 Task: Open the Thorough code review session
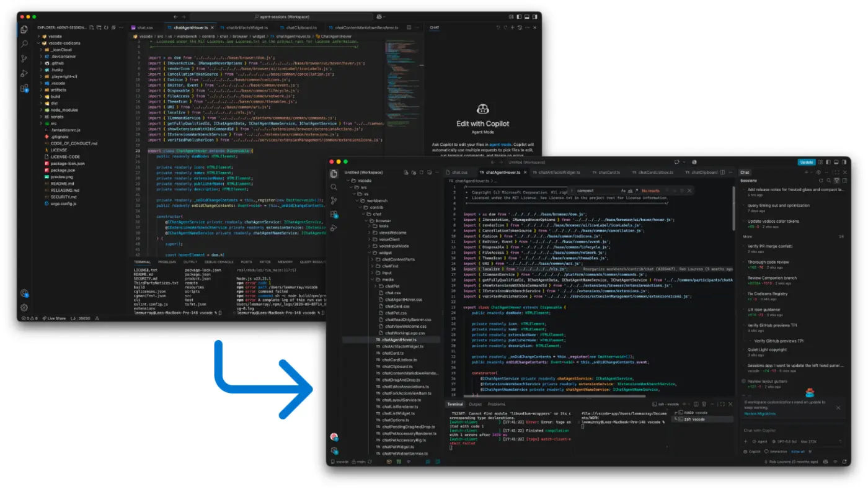(x=768, y=262)
